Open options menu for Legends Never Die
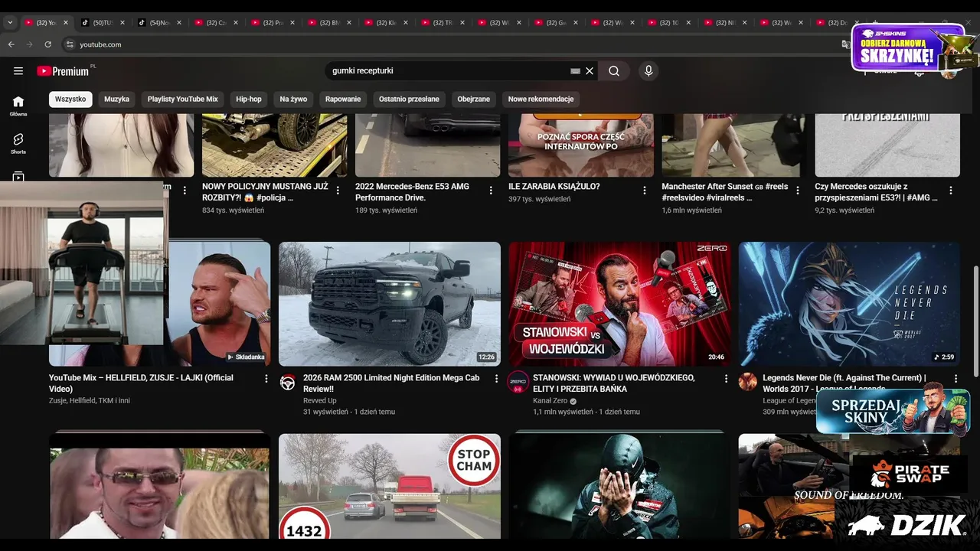Image resolution: width=980 pixels, height=551 pixels. (955, 379)
